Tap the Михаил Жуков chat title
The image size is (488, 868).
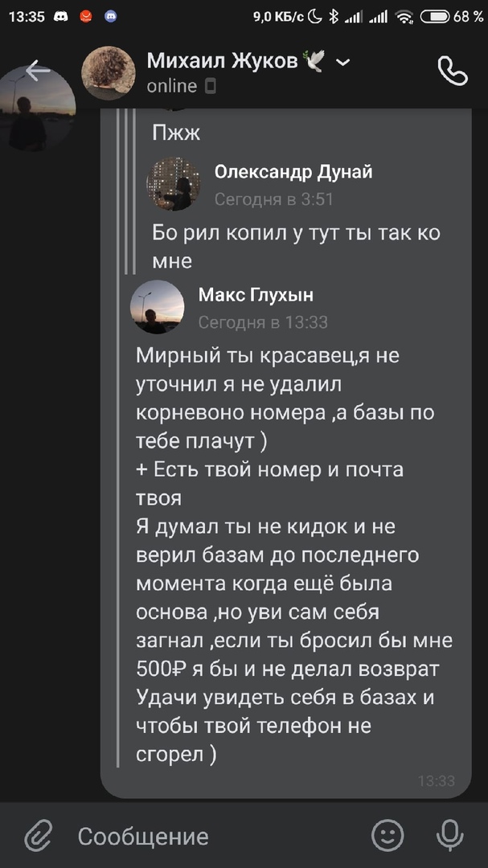point(222,61)
